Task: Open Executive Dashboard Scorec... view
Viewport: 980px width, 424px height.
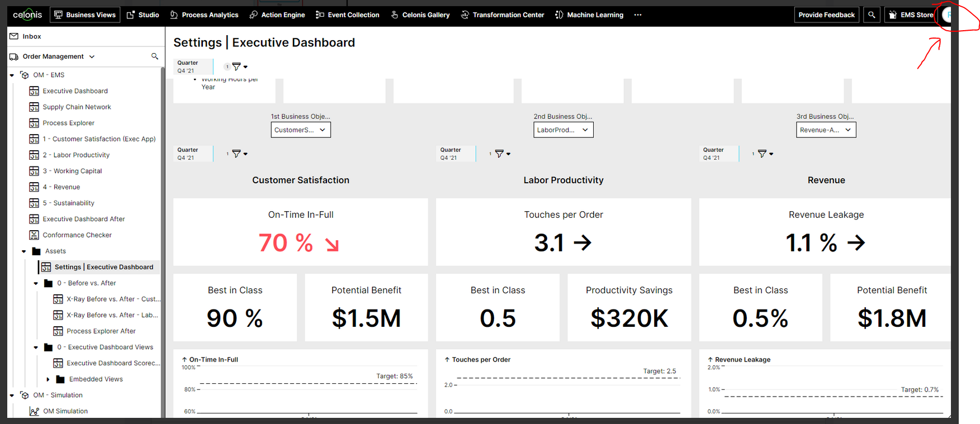Action: [113, 363]
